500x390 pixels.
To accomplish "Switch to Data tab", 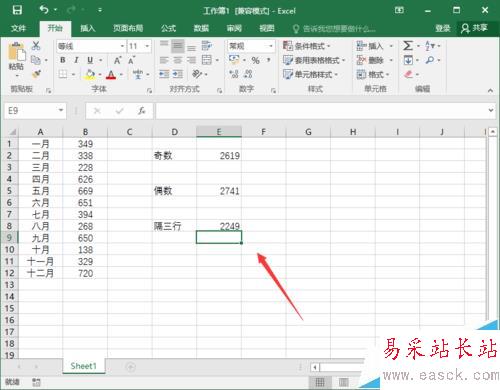I will tap(201, 28).
